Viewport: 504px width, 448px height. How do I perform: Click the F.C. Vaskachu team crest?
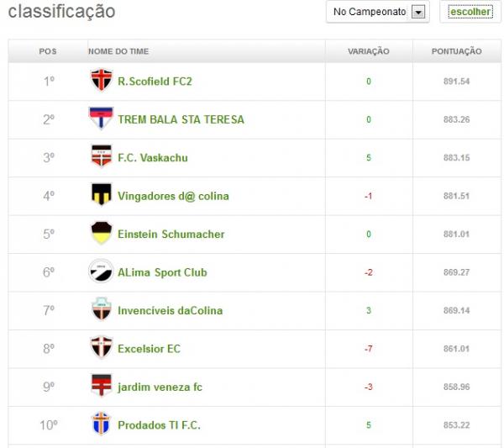(101, 157)
